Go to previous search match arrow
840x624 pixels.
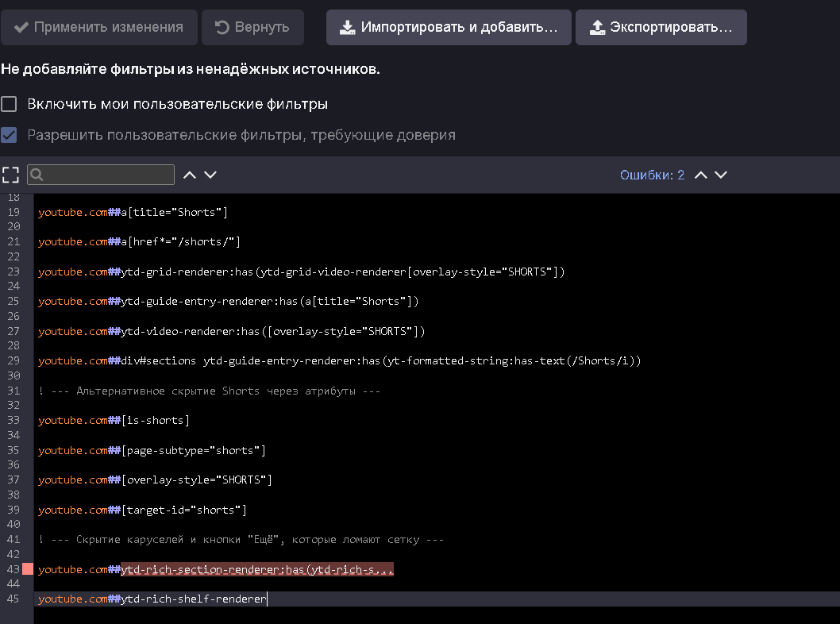tap(190, 175)
